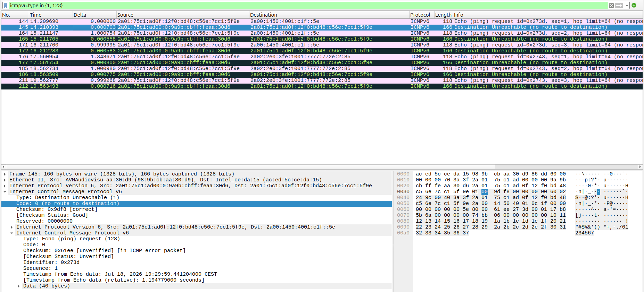Image resolution: width=644 pixels, height=292 pixels.
Task: Select packet 212 Destination Unreachable row
Action: (x=322, y=86)
